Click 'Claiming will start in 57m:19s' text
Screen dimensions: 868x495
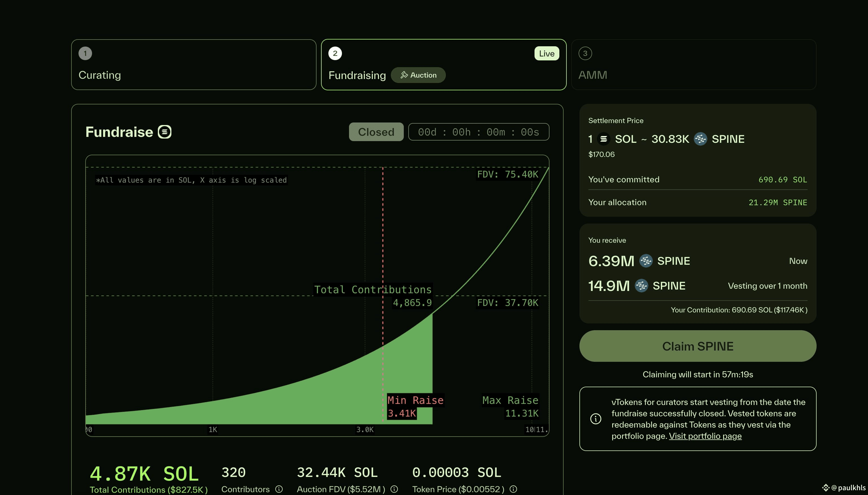coord(698,374)
